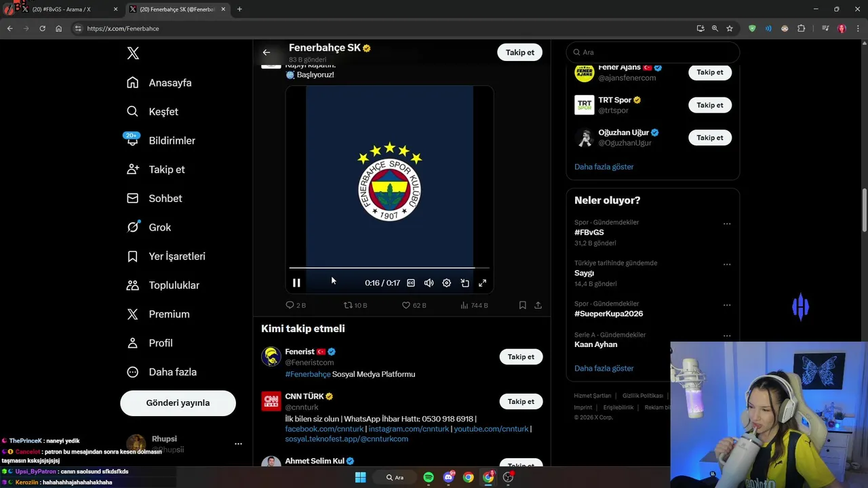Toggle video captions icon
The width and height of the screenshot is (868, 488).
411,283
